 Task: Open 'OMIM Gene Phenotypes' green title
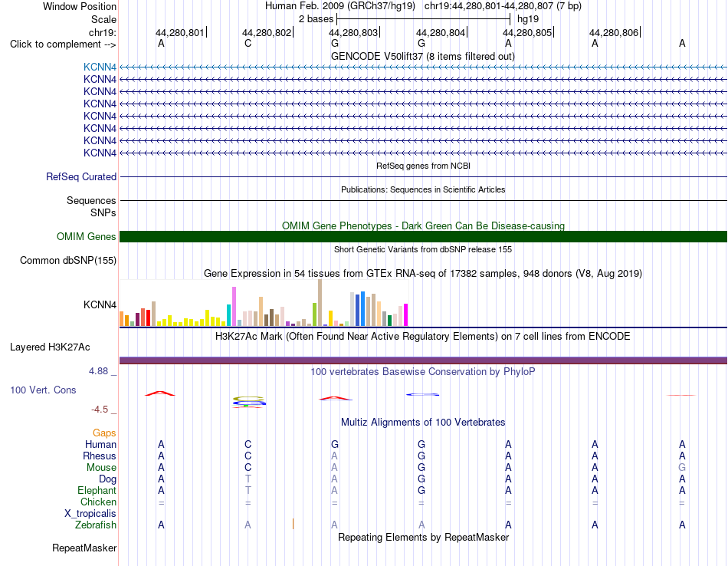(x=423, y=225)
